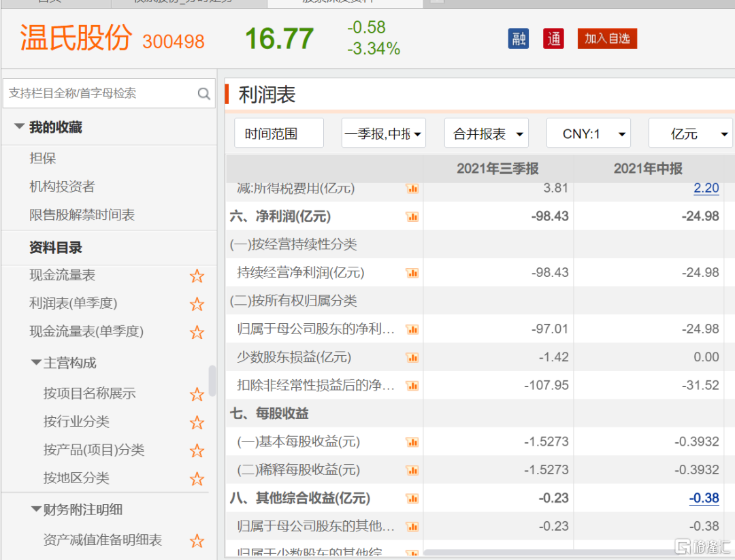Click the red 通 stock connect icon

[x=553, y=38]
